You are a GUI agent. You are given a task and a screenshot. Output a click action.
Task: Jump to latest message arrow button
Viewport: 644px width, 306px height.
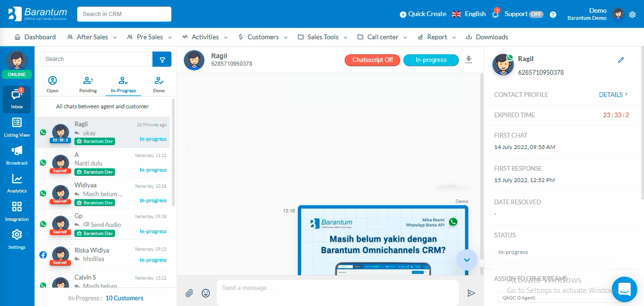click(x=467, y=260)
